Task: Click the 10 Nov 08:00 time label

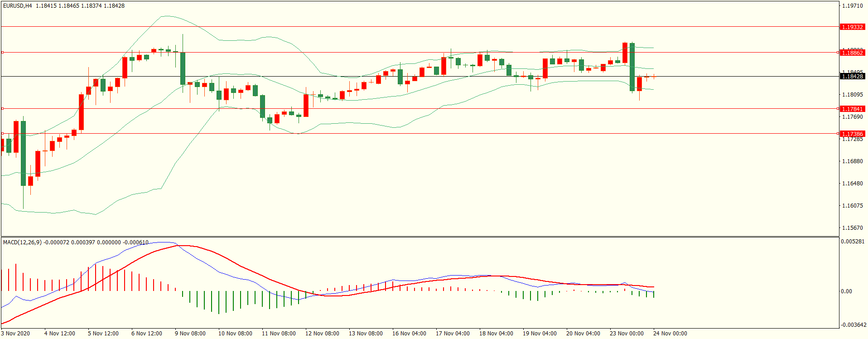Action: click(235, 334)
